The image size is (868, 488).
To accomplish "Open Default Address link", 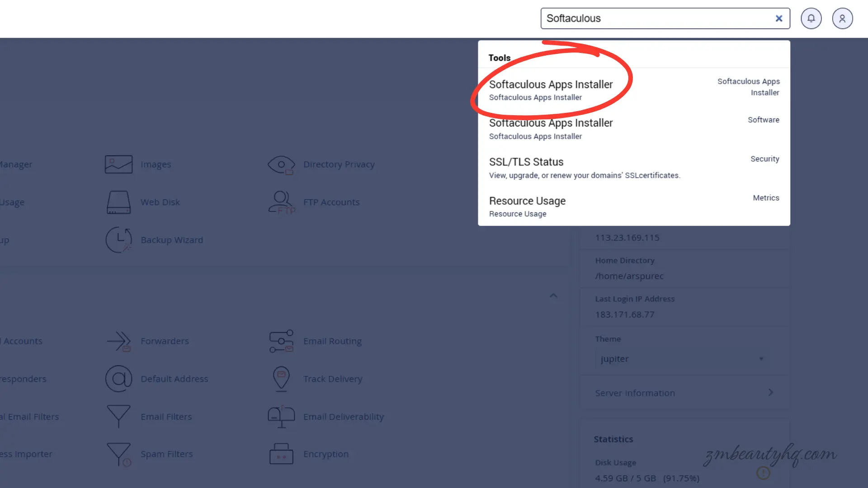I will click(174, 379).
